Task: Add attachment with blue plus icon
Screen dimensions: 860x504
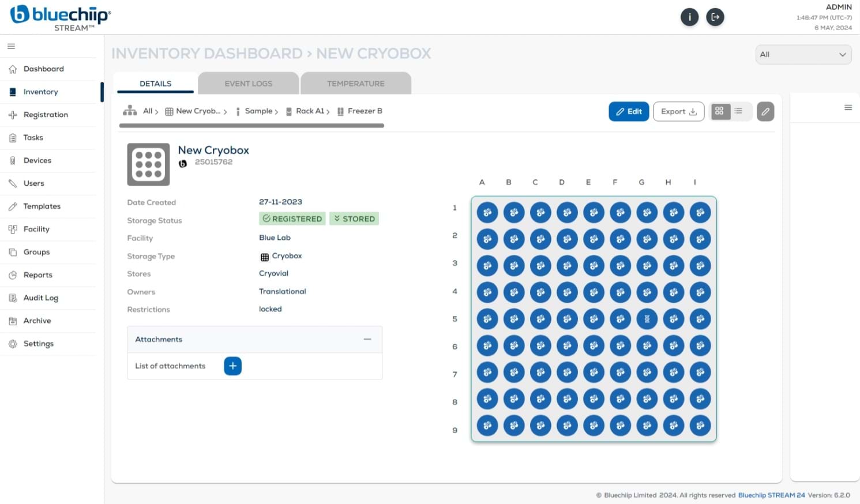Action: coord(232,366)
